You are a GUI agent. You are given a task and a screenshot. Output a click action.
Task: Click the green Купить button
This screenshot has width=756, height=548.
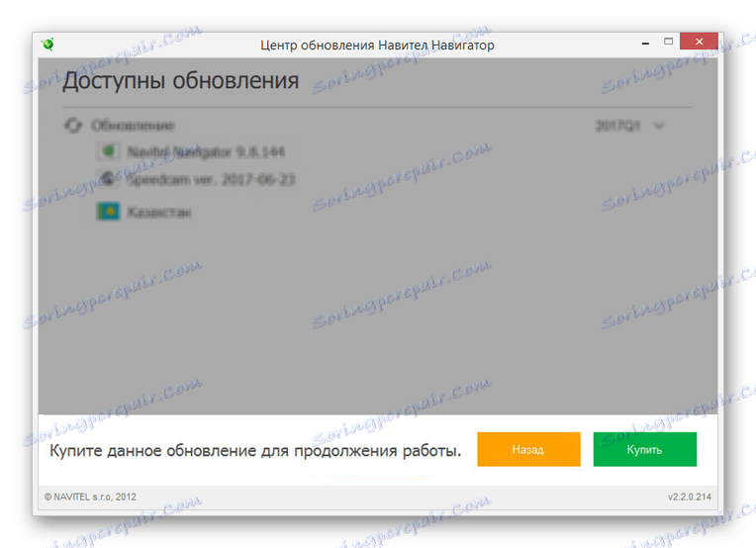pyautogui.click(x=644, y=449)
